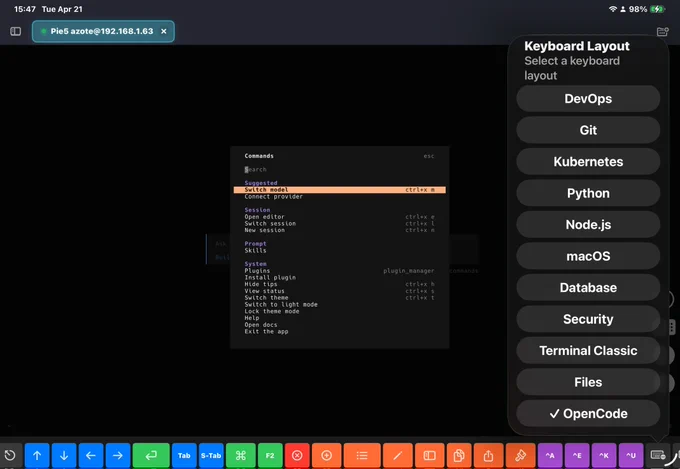Image resolution: width=680 pixels, height=469 pixels.
Task: Select the View status command
Action: click(x=339, y=291)
